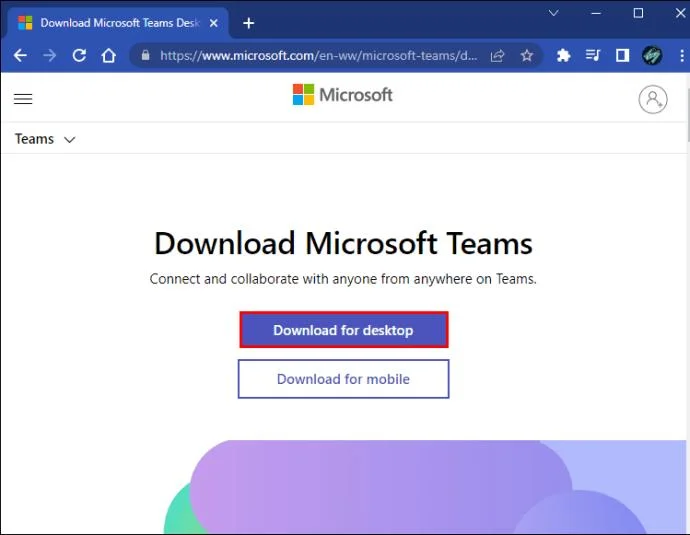Maximize the browser window
The width and height of the screenshot is (690, 535).
click(x=638, y=13)
